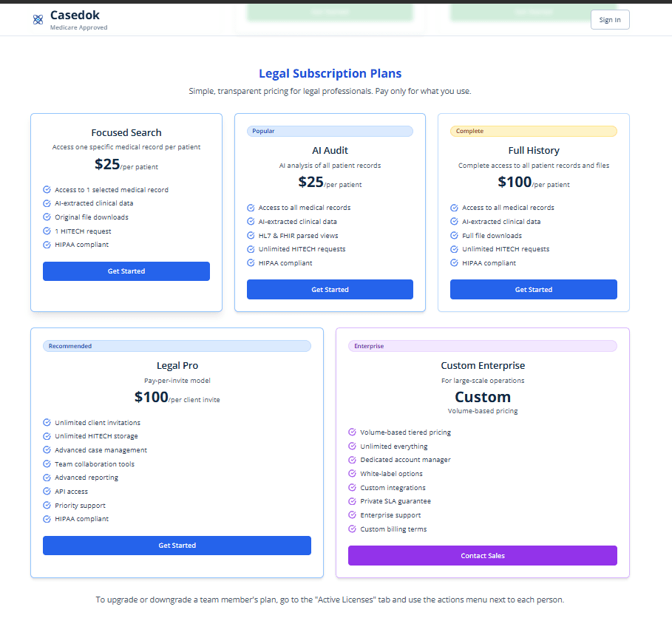Click checkmark icon beside '1 HITECH request'
Screen dimensions: 672x635
[x=47, y=231]
